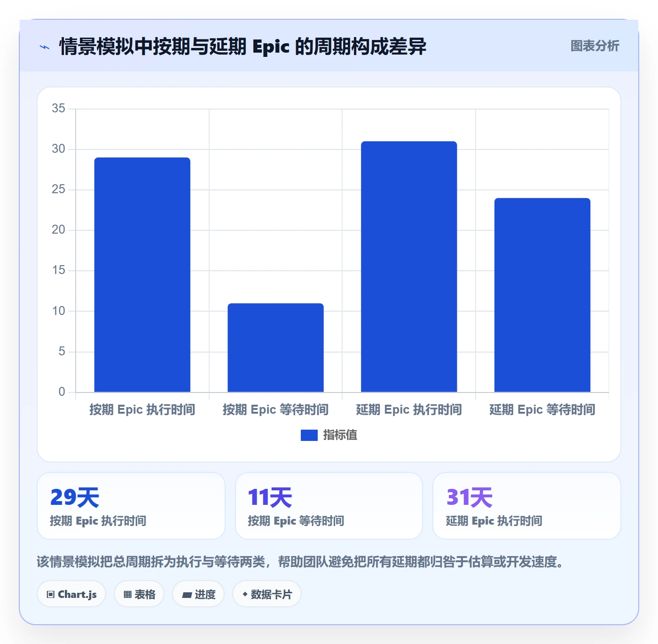The height and width of the screenshot is (644, 658).
Task: Toggle the 指标值 legend color swatch
Action: point(309,435)
